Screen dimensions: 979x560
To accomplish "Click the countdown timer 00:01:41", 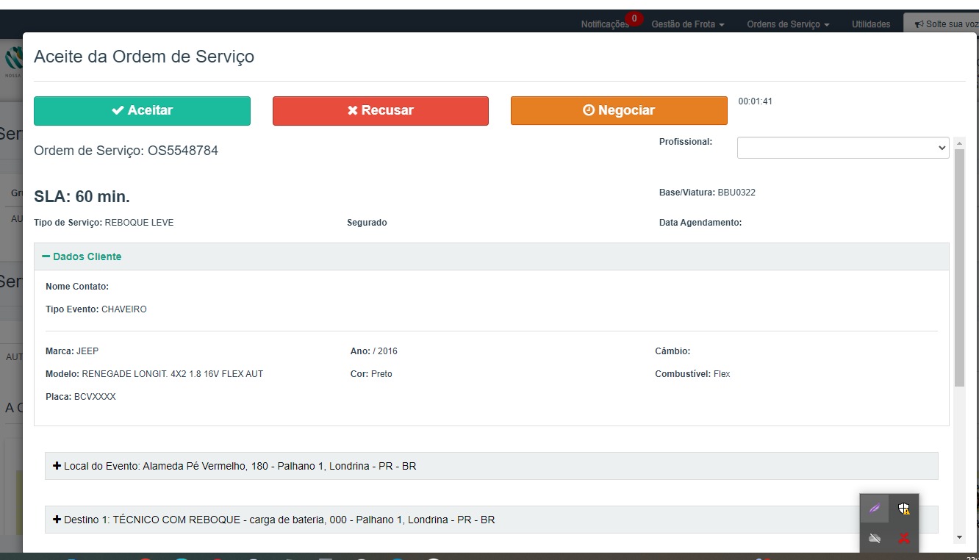I will point(756,101).
